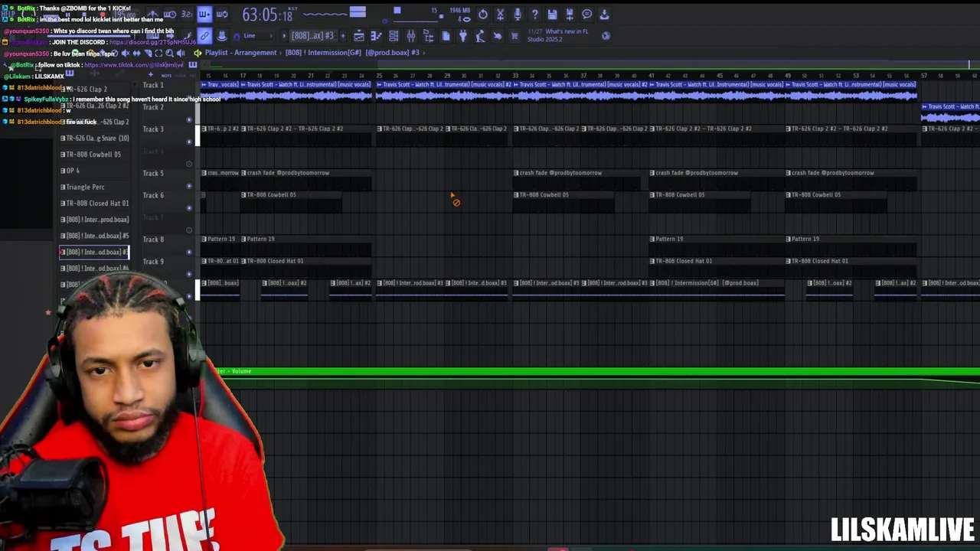Click [808] ! Intermission[G#] [@prod.boax] clip

(717, 289)
